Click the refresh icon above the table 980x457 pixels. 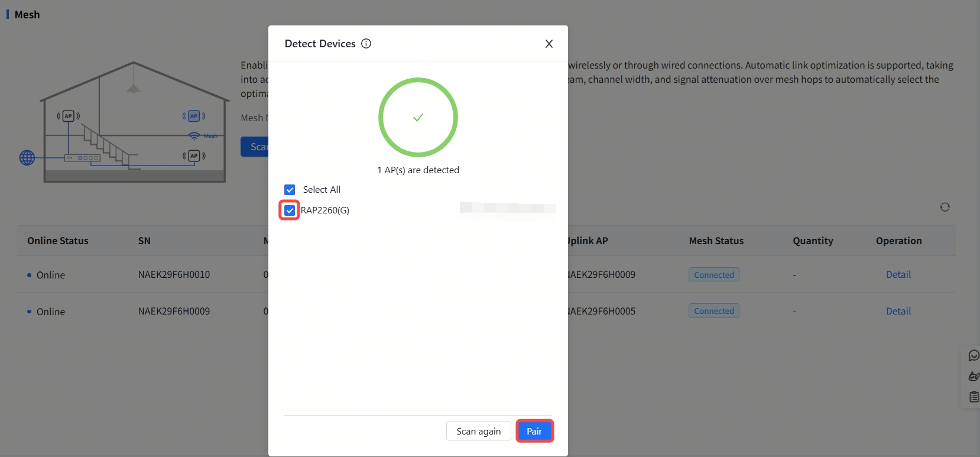945,207
